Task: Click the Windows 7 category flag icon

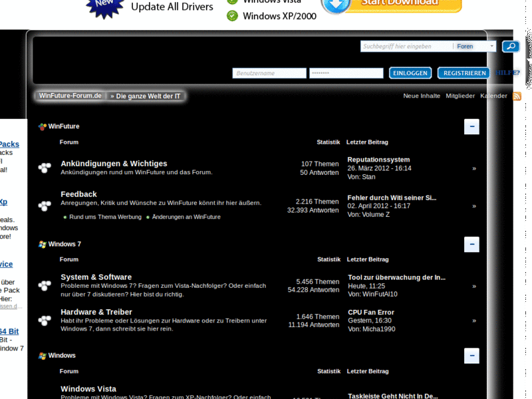Action: [x=42, y=244]
